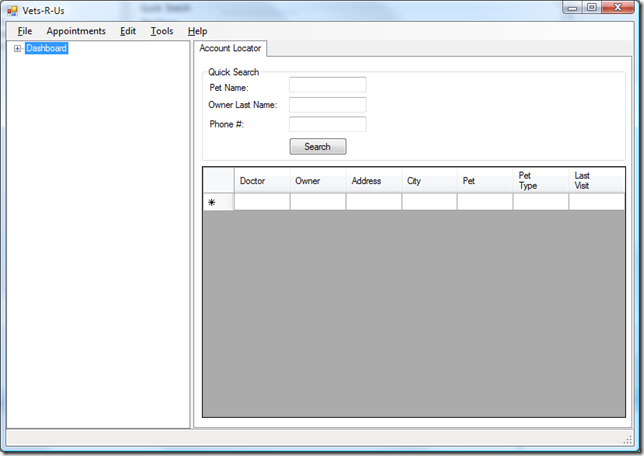Expand the Dashboard tree node
The height and width of the screenshot is (456, 644).
tap(17, 48)
